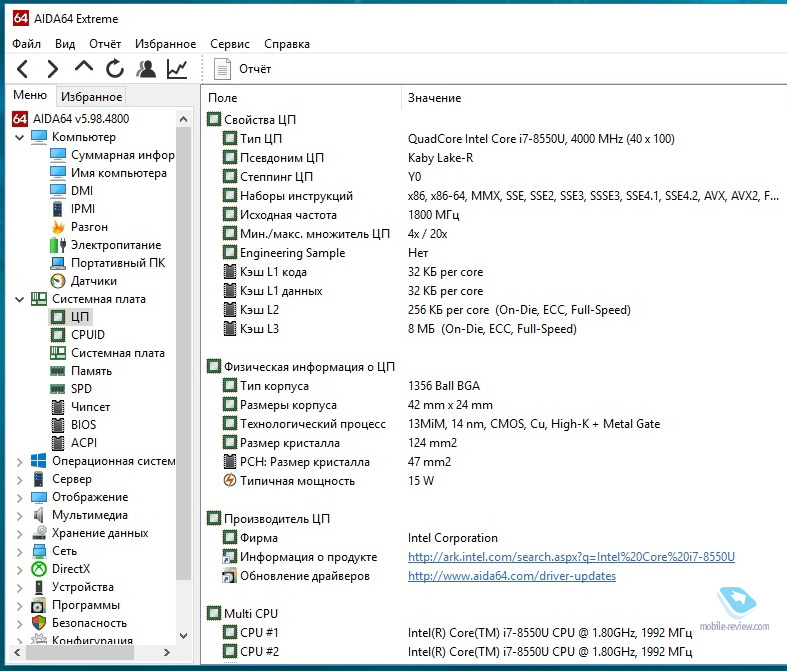
Task: Select the ЦП item in the tree
Action: (70, 317)
